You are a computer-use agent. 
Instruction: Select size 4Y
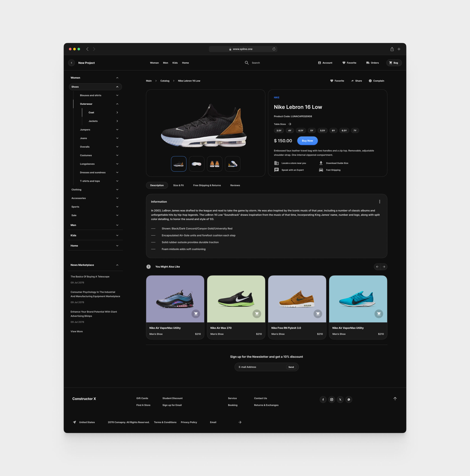[x=290, y=131]
